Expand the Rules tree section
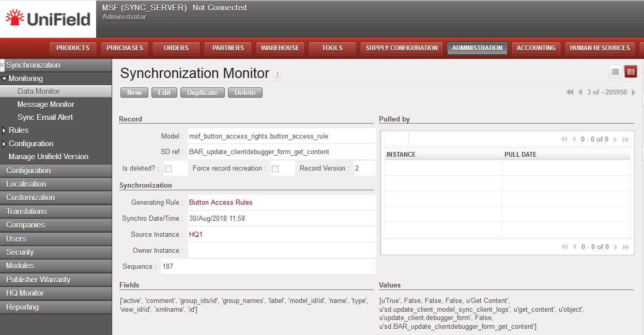This screenshot has height=335, width=644. coord(5,130)
